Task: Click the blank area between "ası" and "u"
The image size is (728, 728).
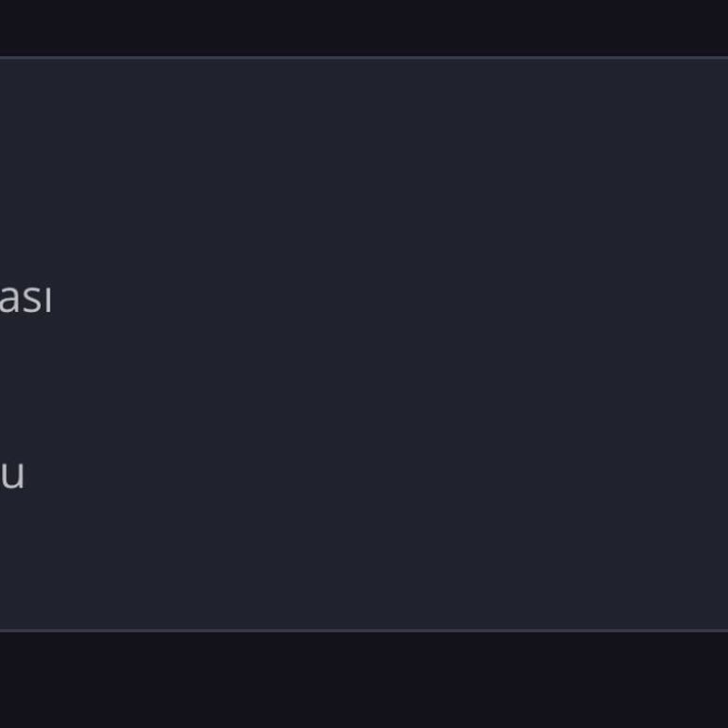Action: 28,387
